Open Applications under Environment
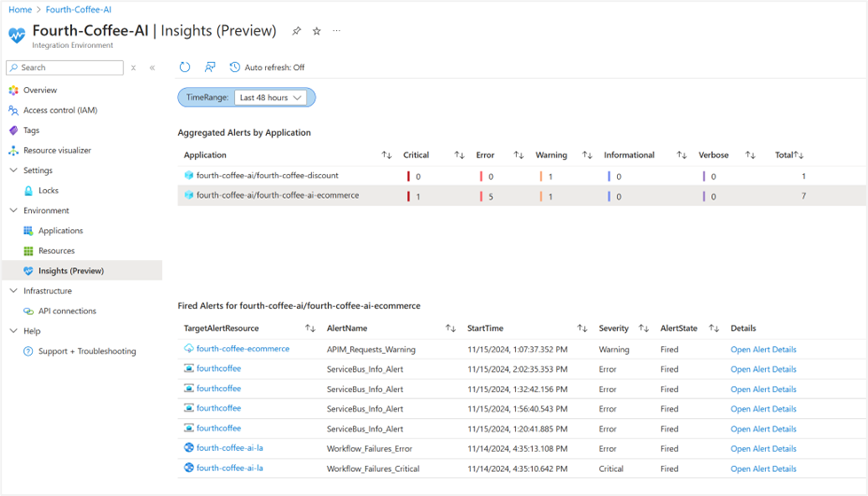868x496 pixels. [x=60, y=231]
